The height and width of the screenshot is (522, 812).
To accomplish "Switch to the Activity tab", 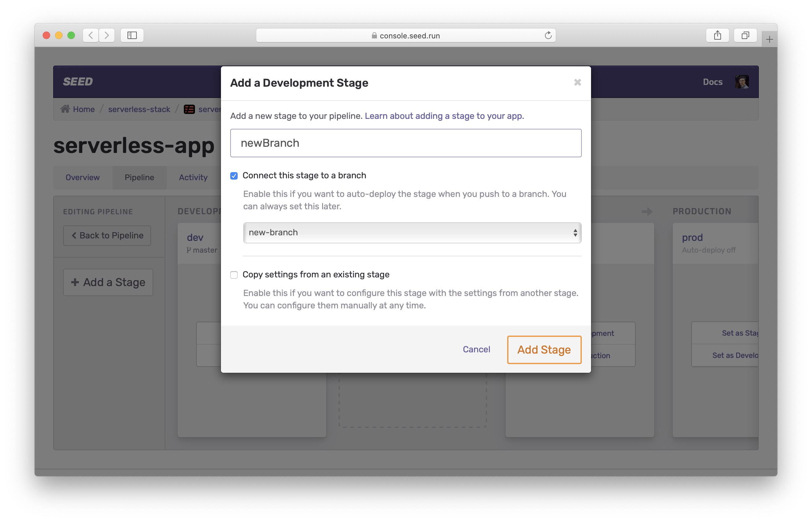I will [x=193, y=177].
